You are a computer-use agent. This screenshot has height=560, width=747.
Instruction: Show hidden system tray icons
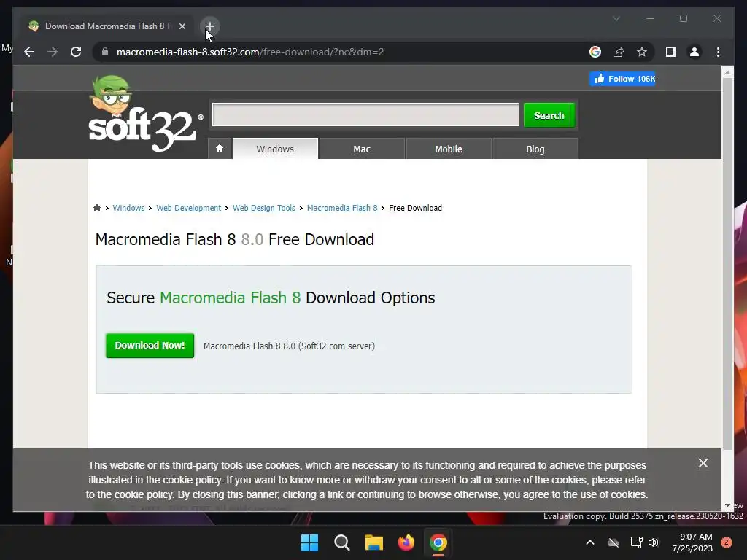tap(589, 542)
